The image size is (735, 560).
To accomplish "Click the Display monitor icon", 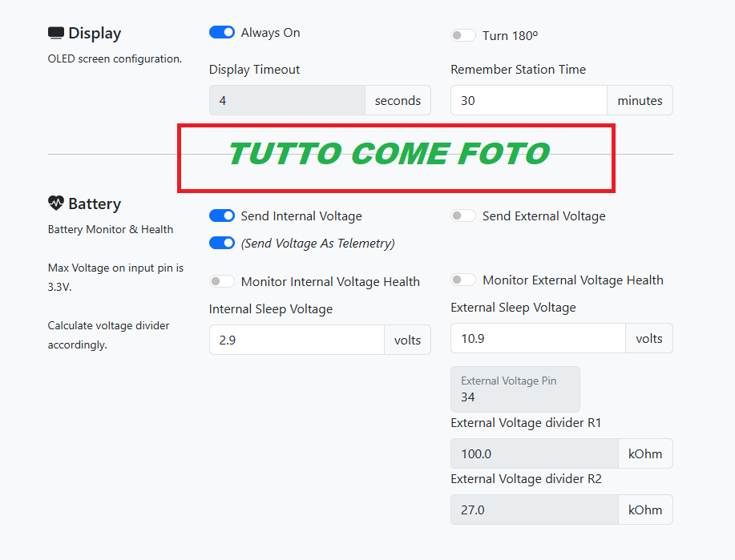I will click(x=56, y=34).
